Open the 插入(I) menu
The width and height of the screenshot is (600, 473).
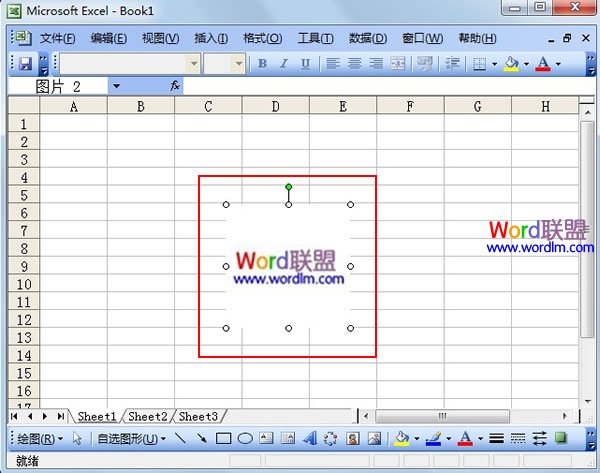click(211, 38)
